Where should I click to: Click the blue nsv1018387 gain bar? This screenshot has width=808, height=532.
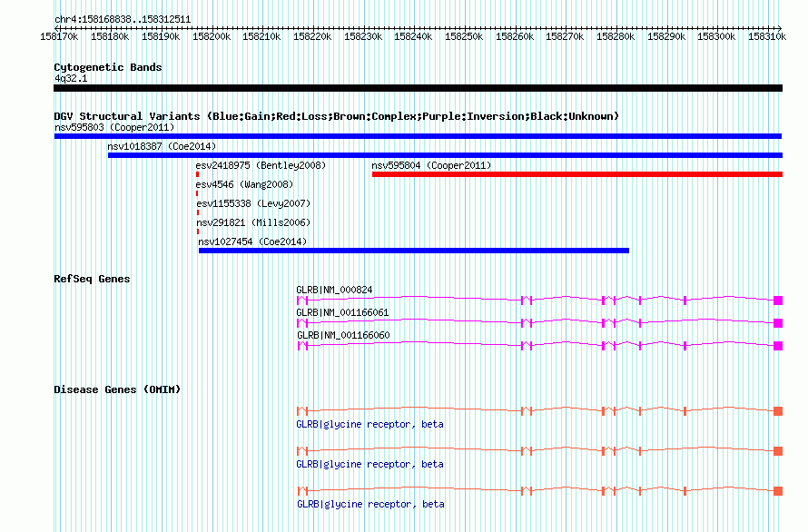point(445,155)
